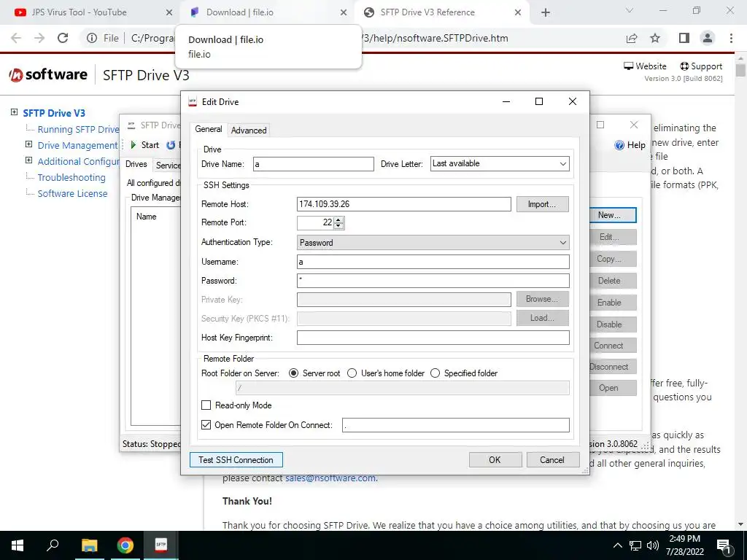Select the Server root radio button

pos(294,373)
